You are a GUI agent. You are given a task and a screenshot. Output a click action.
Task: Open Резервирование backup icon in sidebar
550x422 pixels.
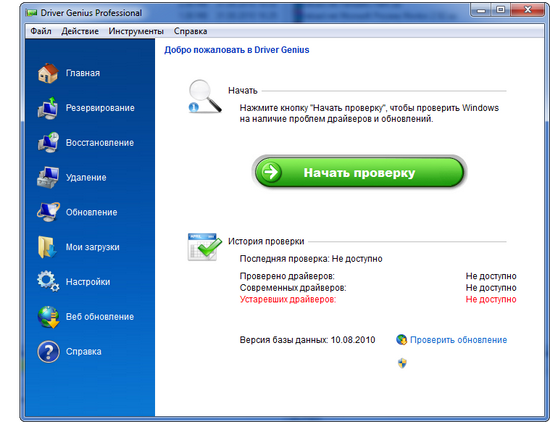48,108
